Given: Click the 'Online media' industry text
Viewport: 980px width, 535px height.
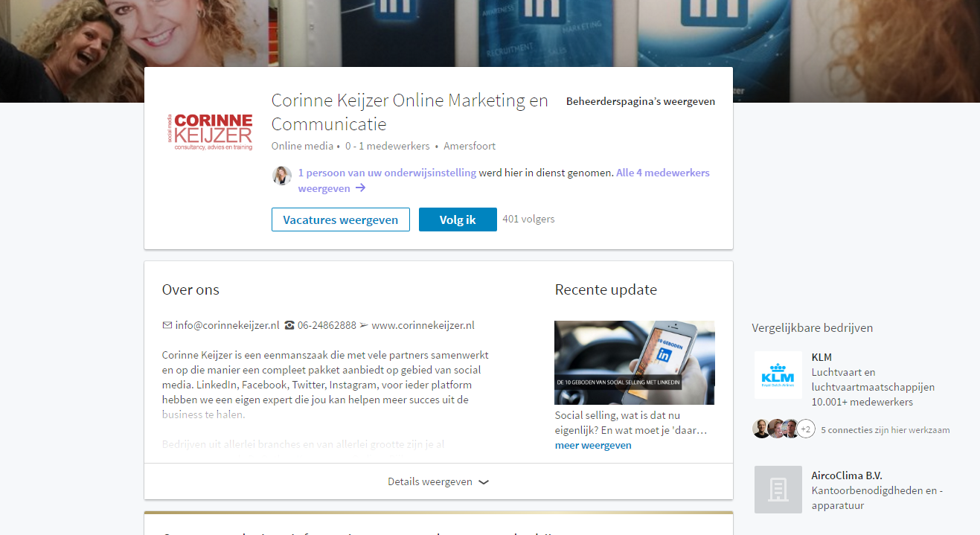Looking at the screenshot, I should (x=302, y=146).
